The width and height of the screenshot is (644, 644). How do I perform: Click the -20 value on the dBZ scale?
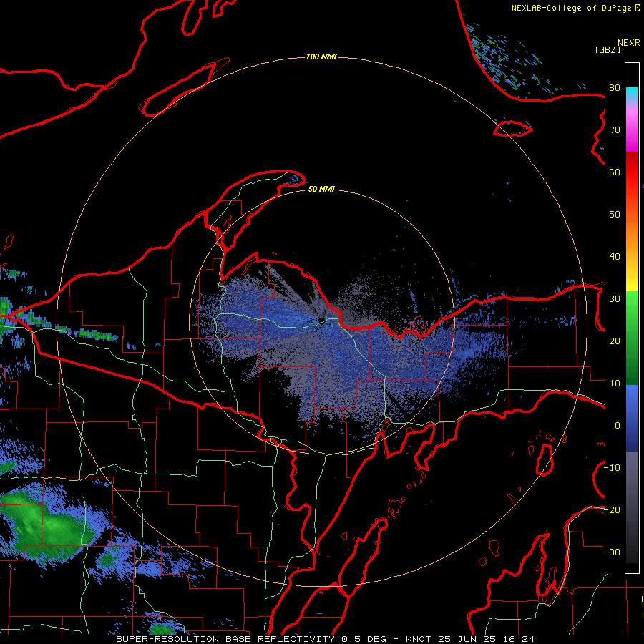(612, 510)
